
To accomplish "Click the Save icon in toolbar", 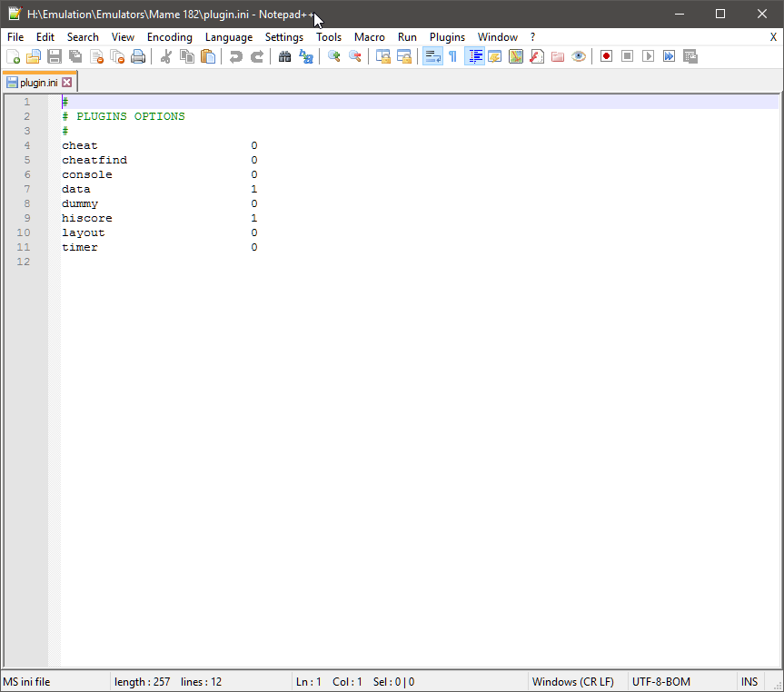I will 55,56.
